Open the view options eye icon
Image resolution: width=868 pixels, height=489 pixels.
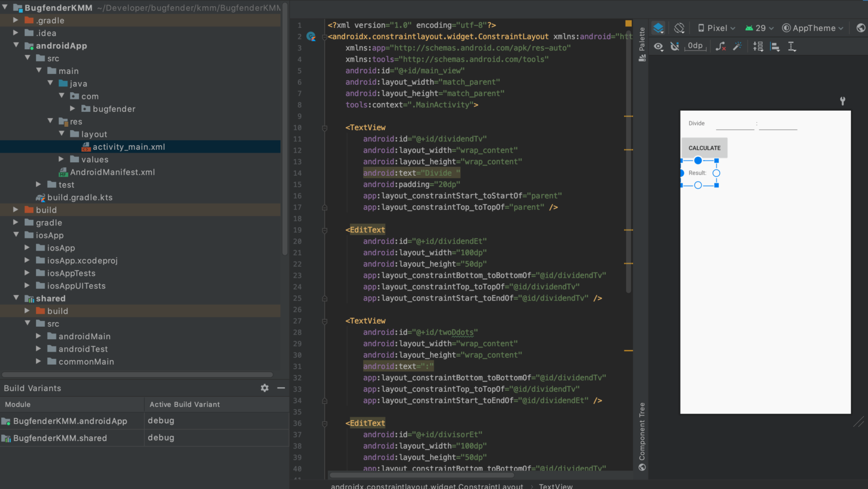tap(658, 46)
